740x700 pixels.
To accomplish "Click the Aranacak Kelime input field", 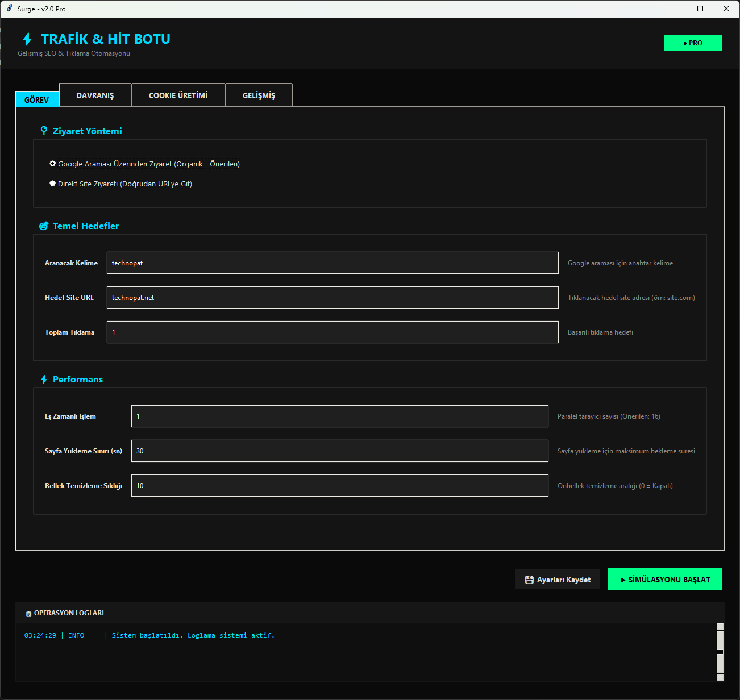I will (x=332, y=263).
